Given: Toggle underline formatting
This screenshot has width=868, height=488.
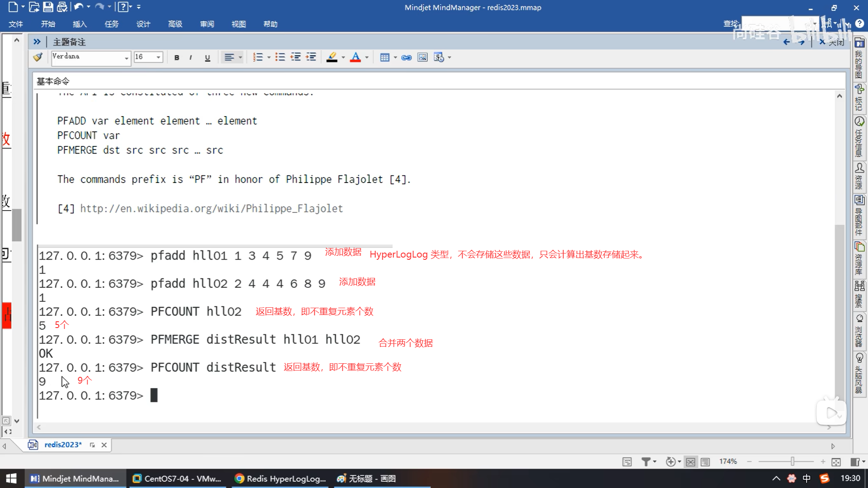Looking at the screenshot, I should click(208, 57).
